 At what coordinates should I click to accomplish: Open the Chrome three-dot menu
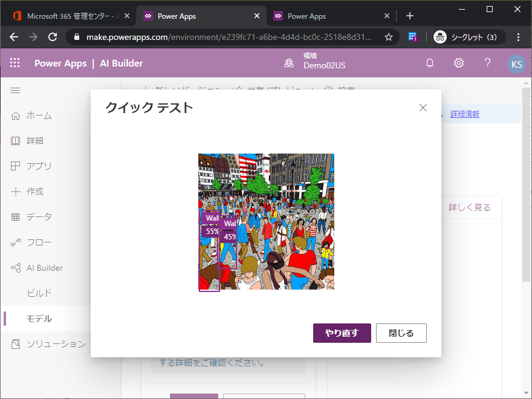(x=518, y=37)
